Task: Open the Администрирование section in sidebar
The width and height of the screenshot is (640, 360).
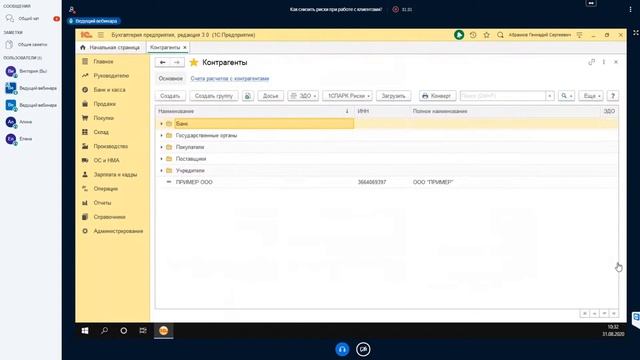Action: tap(118, 231)
